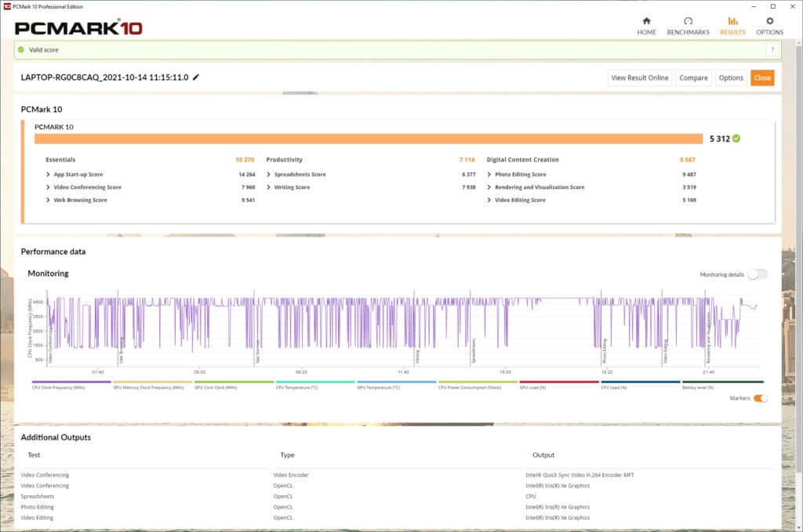Open the Benchmarks gauge icon

coord(688,21)
